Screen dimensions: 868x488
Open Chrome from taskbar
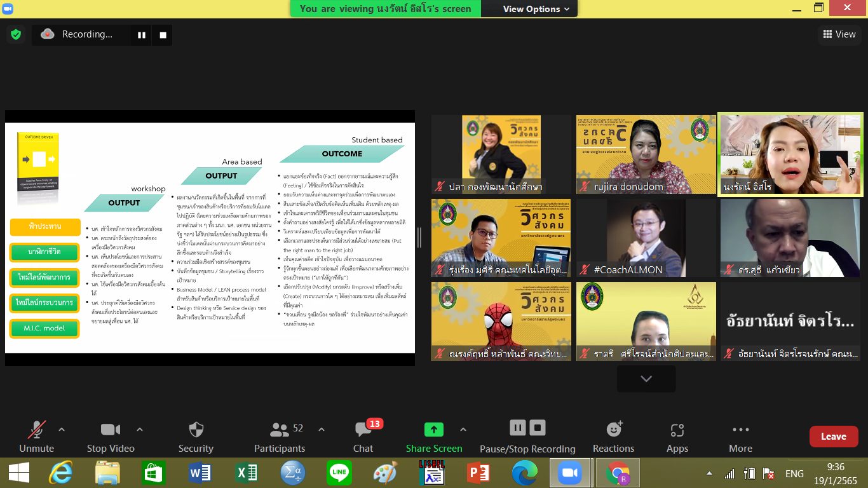[x=617, y=473]
